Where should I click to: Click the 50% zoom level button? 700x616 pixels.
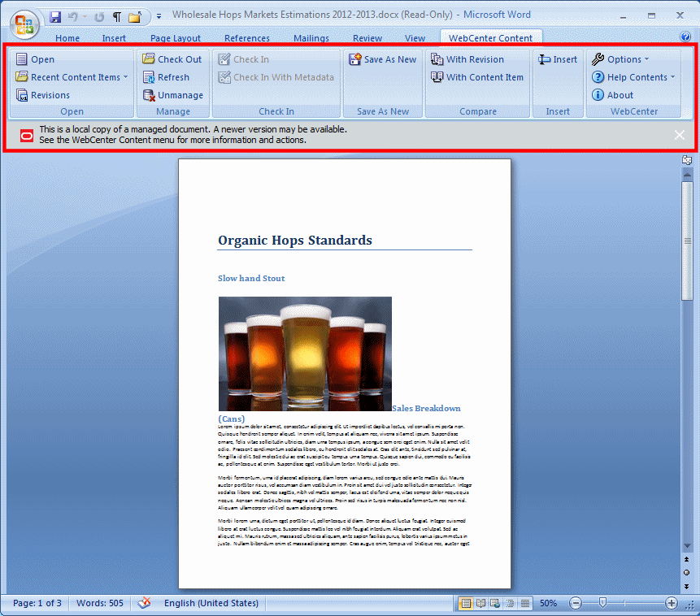click(x=548, y=603)
